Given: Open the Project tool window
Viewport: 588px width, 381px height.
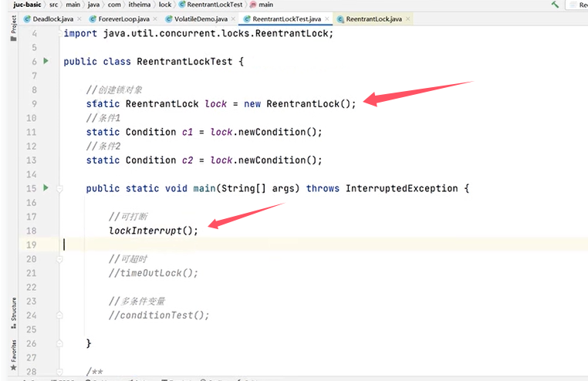Looking at the screenshot, I should [13, 29].
